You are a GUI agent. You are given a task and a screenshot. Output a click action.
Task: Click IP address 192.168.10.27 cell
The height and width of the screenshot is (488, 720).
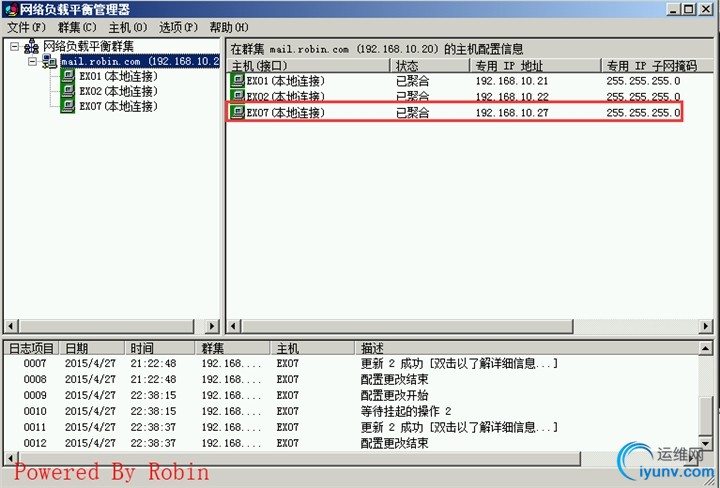tap(512, 112)
